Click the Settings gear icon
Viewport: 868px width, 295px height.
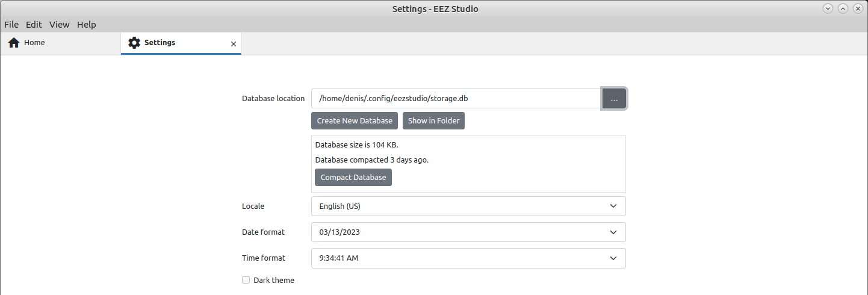click(x=134, y=43)
